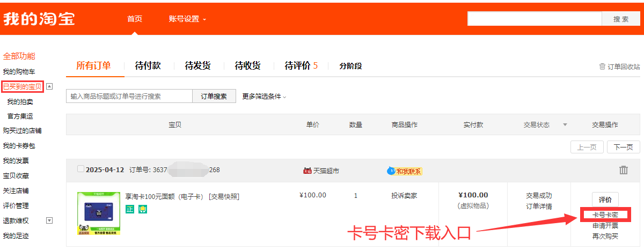Viewport: 644px width, 251px height.
Task: Open 我的购物车 in the sidebar
Action: (x=19, y=71)
